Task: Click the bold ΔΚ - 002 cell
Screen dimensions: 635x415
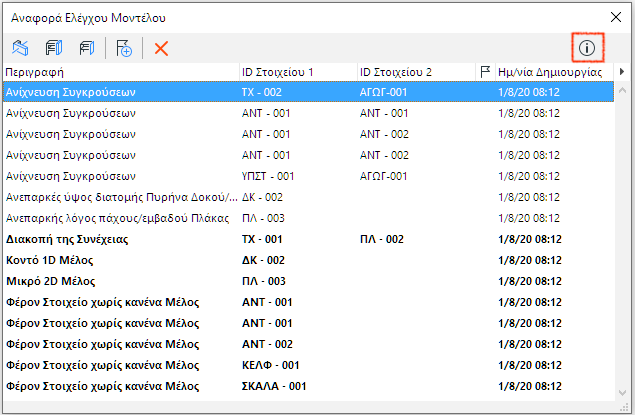Action: click(x=263, y=260)
